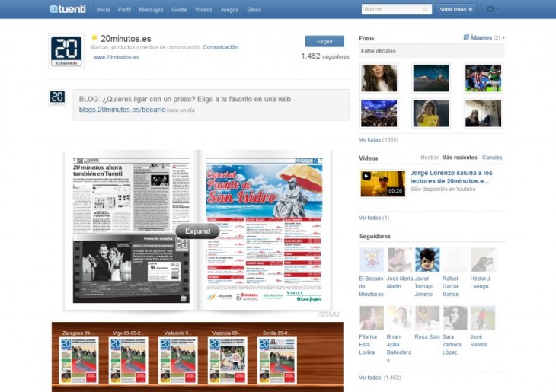Go to Juegos in top navigation
Viewport: 556px width, 392px height.
228,10
